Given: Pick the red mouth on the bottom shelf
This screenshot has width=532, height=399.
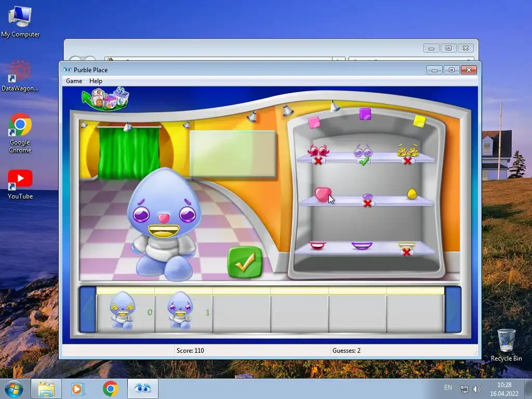Looking at the screenshot, I should (x=317, y=245).
